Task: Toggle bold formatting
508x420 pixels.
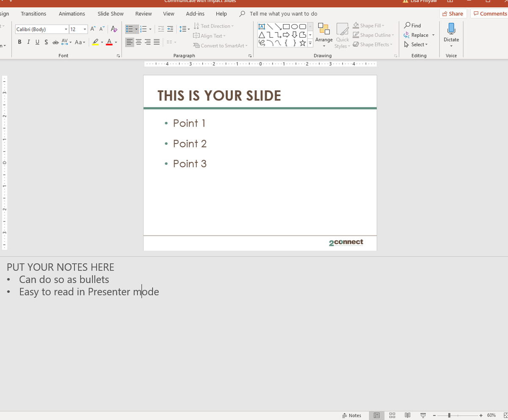Action: click(x=20, y=42)
